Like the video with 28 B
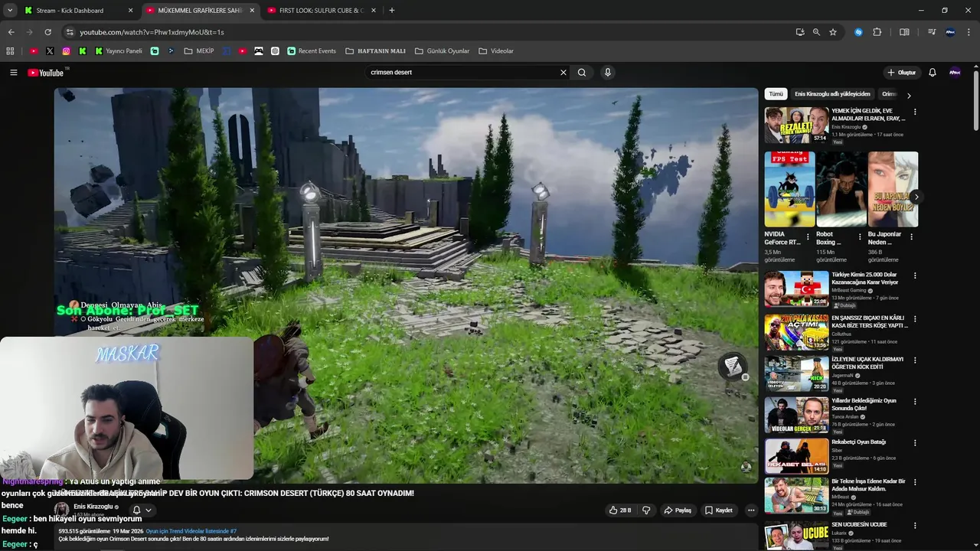Image resolution: width=980 pixels, height=551 pixels. pyautogui.click(x=621, y=510)
